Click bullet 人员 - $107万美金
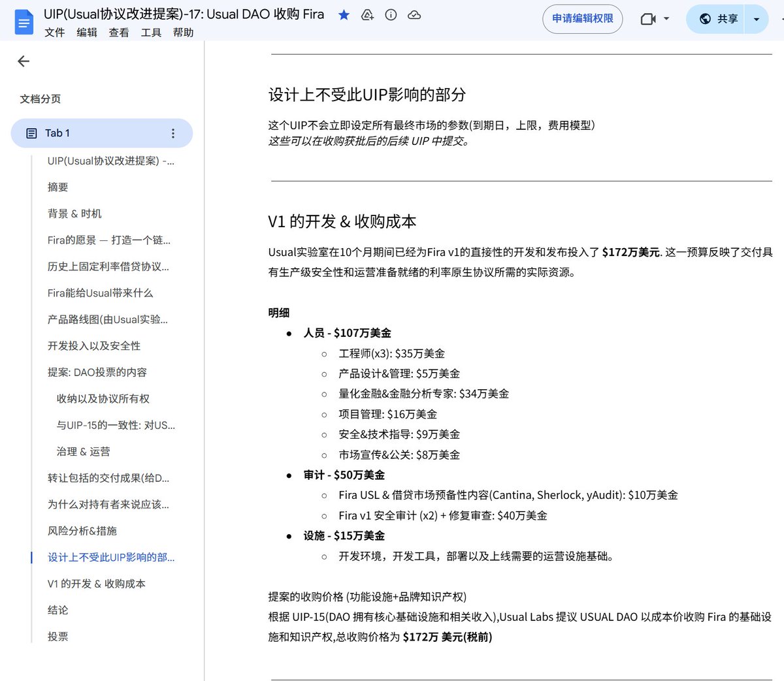This screenshot has width=784, height=681. tap(347, 333)
